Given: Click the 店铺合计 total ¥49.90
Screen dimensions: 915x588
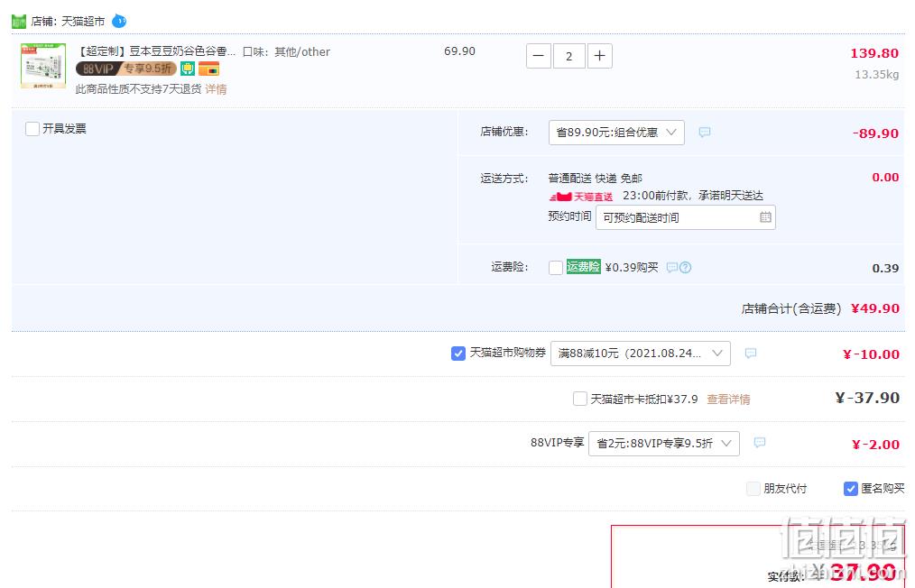Looking at the screenshot, I should click(874, 308).
